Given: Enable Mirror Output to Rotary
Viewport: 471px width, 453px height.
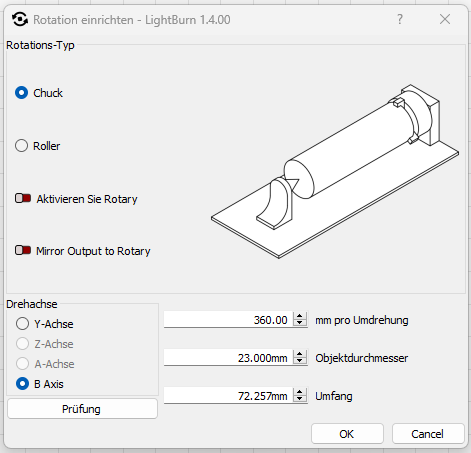Looking at the screenshot, I should (x=23, y=250).
